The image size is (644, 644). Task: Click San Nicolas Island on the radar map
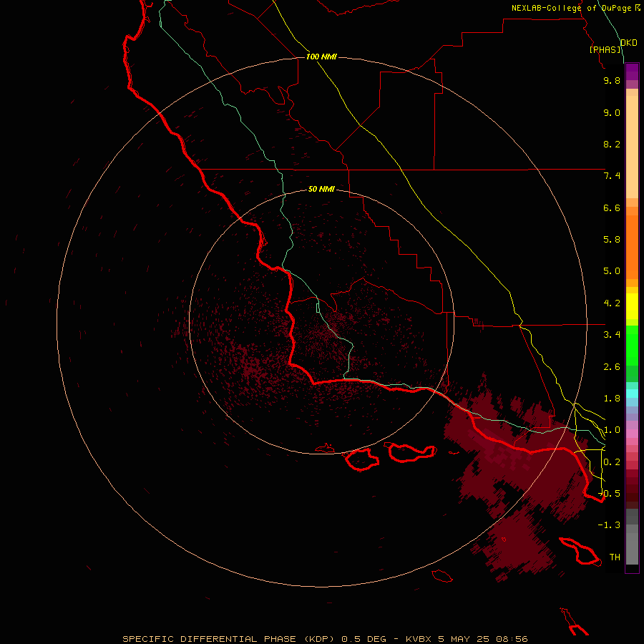pos(442,576)
